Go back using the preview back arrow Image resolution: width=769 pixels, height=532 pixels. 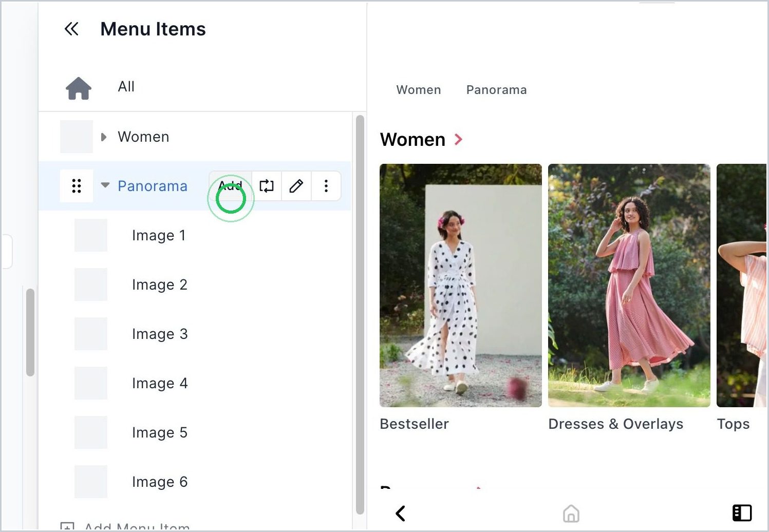[401, 513]
